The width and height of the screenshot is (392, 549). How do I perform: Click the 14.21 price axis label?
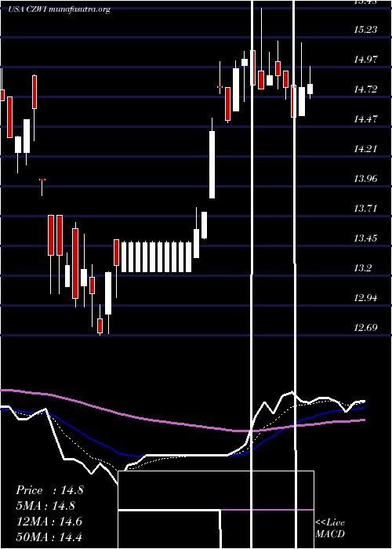(x=365, y=149)
